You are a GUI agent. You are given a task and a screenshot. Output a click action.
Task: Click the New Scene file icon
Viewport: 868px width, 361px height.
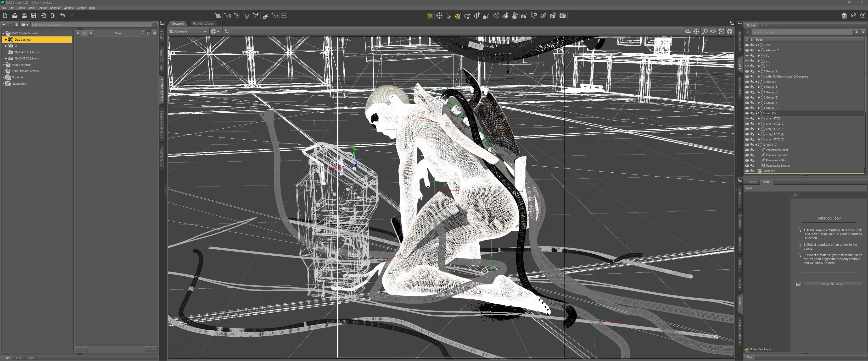pos(5,15)
